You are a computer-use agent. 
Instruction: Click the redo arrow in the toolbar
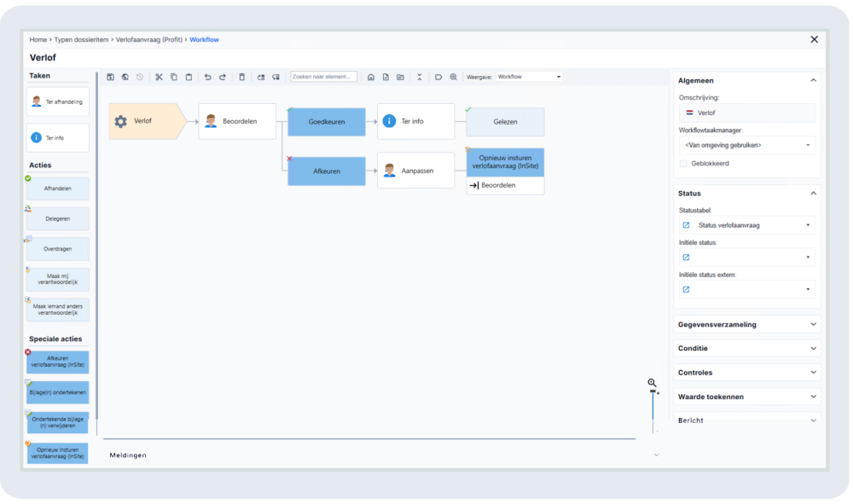[223, 77]
